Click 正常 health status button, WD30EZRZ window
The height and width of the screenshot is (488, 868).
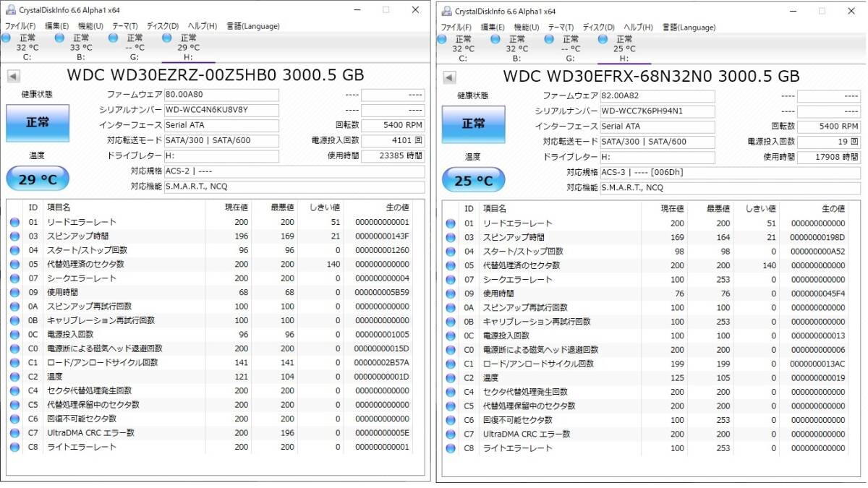tap(38, 123)
